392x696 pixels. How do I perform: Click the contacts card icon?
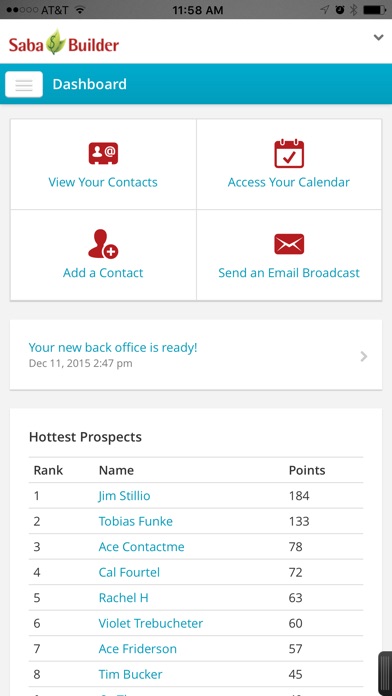point(103,154)
